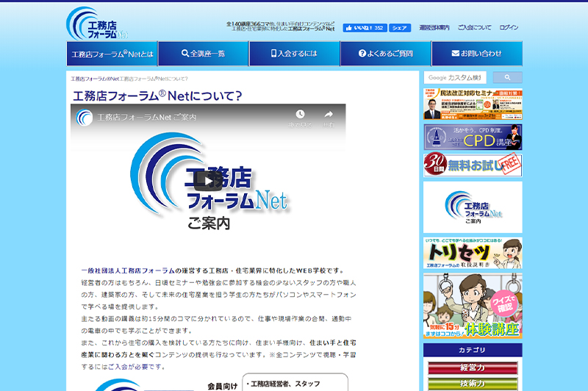Image resolution: width=588 pixels, height=391 pixels.
Task: Open the 運営団体案内 link
Action: [434, 28]
